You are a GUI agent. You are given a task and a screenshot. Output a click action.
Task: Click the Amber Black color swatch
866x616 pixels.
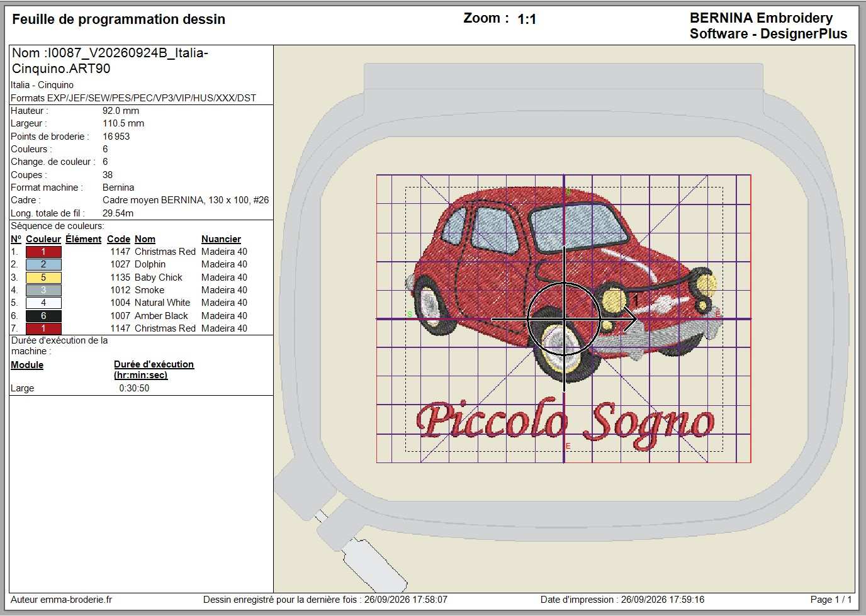[x=43, y=316]
